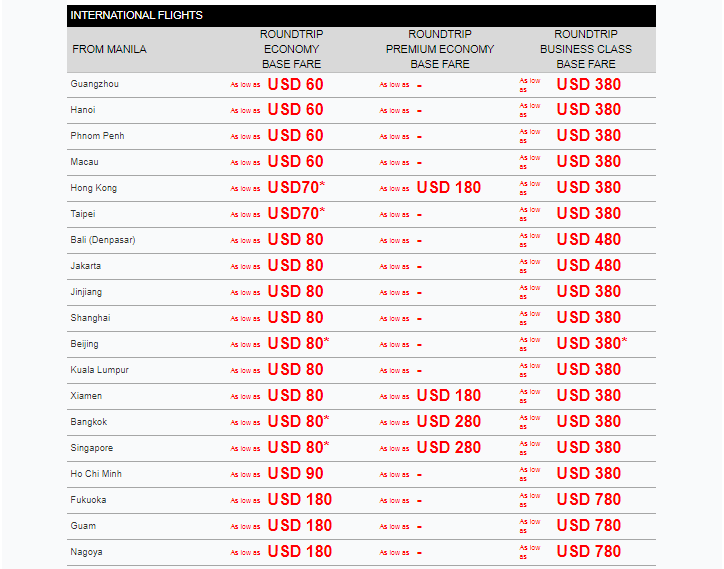Click Ho Chi Minh economy USD 90
The image size is (724, 569).
[x=295, y=474]
